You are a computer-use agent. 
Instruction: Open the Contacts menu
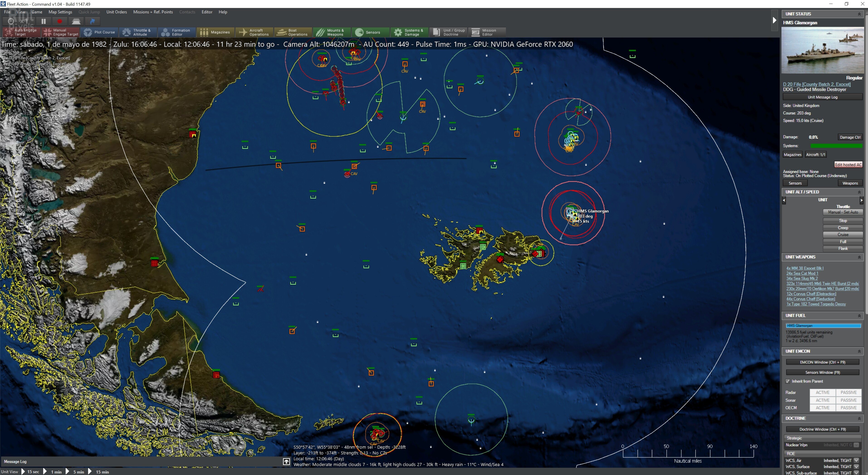point(187,12)
